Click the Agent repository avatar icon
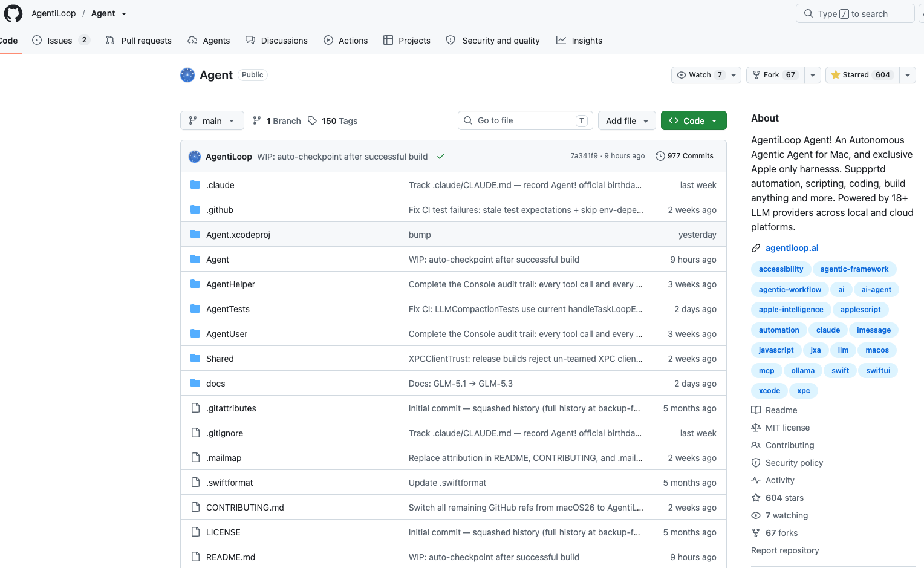Viewport: 924px width, 568px height. tap(187, 75)
